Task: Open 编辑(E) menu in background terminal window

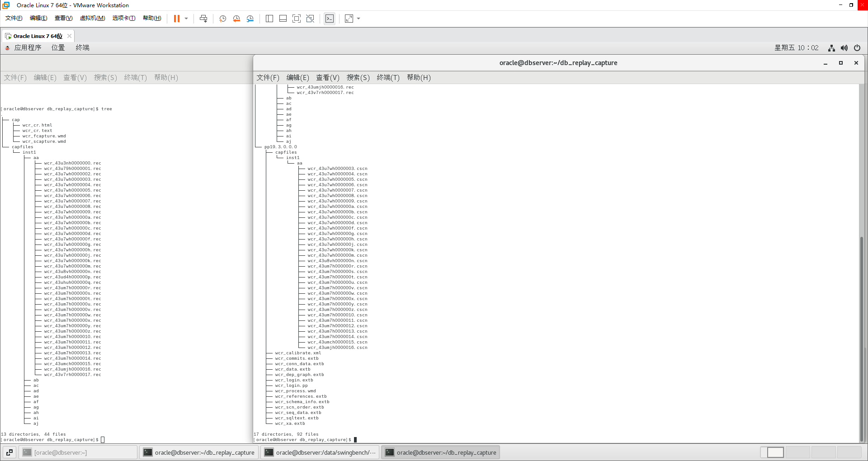Action: point(45,77)
